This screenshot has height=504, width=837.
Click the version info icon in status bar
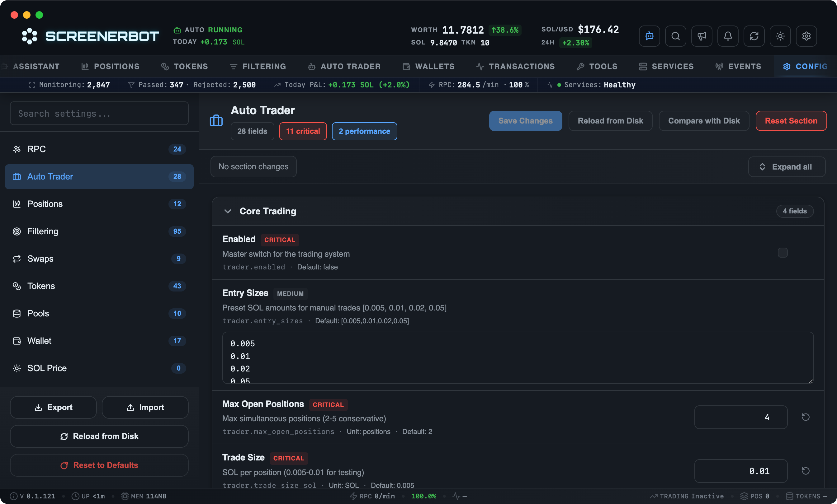tap(14, 496)
